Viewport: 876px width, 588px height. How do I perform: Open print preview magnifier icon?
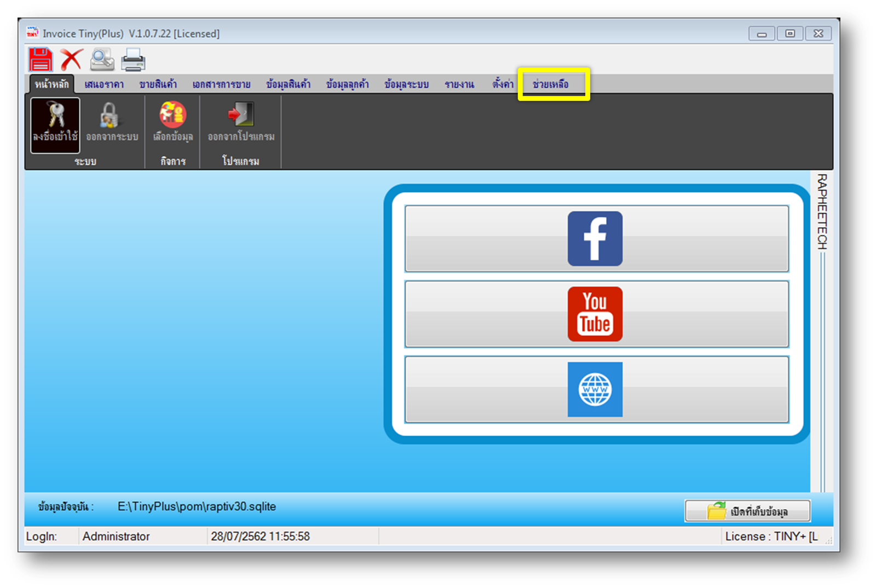click(x=102, y=59)
